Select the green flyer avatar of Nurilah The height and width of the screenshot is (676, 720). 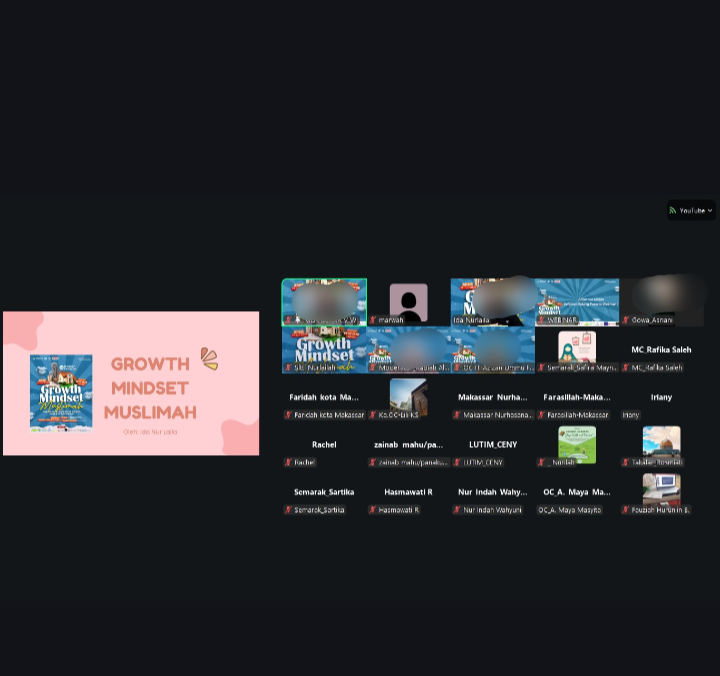577,445
